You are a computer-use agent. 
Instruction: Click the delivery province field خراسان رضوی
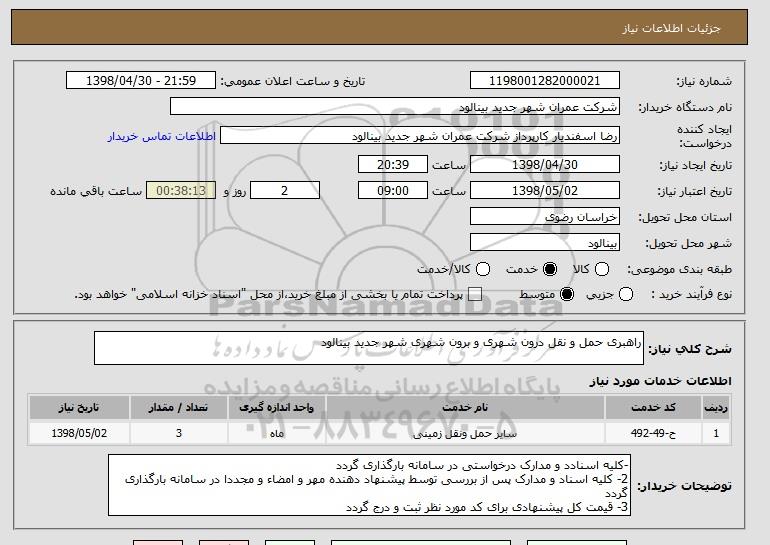click(x=545, y=217)
